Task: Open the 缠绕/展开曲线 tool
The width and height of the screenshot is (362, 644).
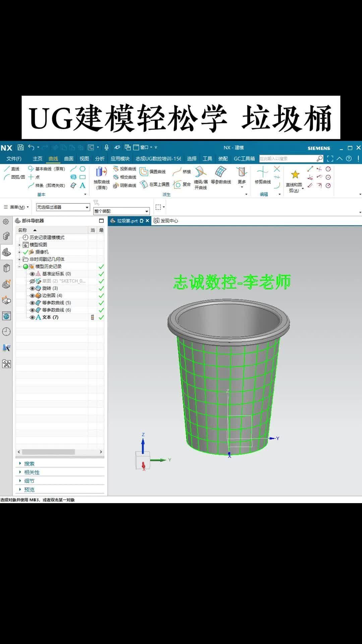Action: click(x=201, y=178)
